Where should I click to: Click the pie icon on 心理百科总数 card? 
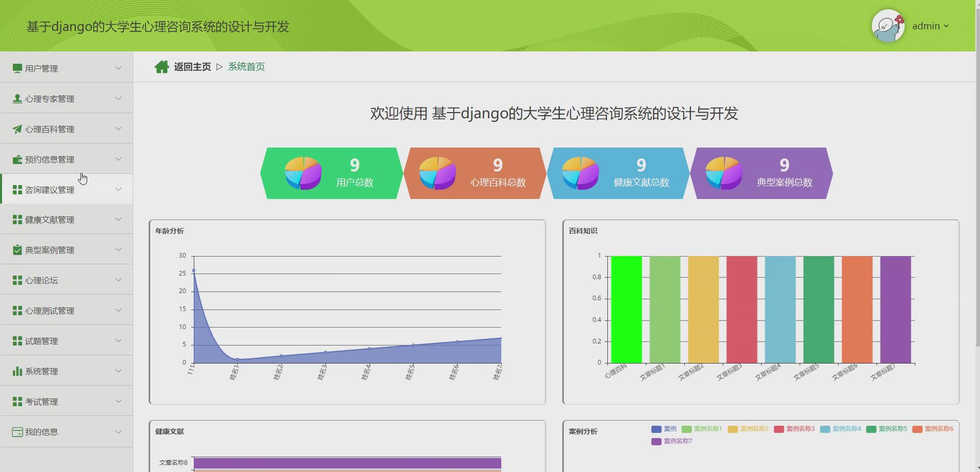[x=438, y=173]
